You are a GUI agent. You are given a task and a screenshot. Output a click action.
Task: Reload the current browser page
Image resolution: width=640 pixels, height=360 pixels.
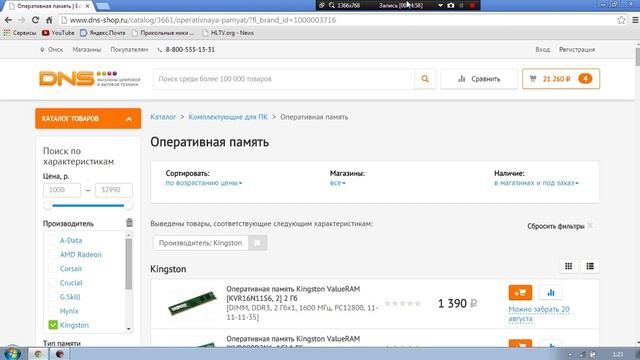coord(36,20)
